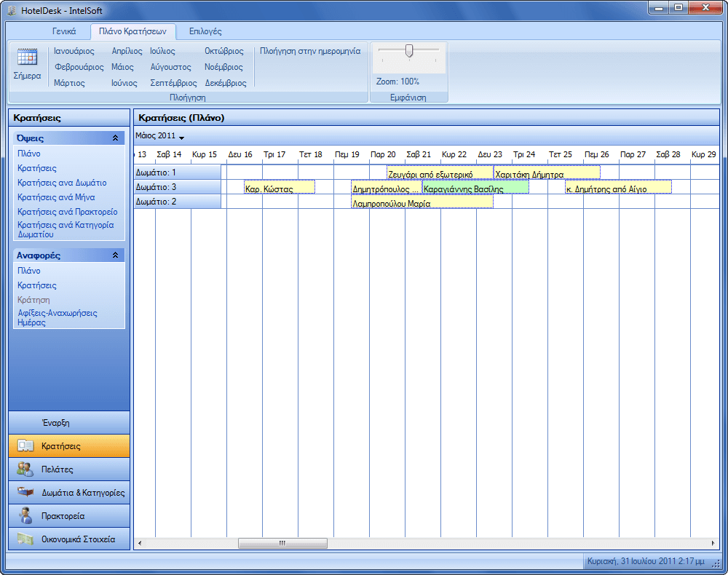
Task: Open the Πελάτες people icon
Action: (x=25, y=469)
